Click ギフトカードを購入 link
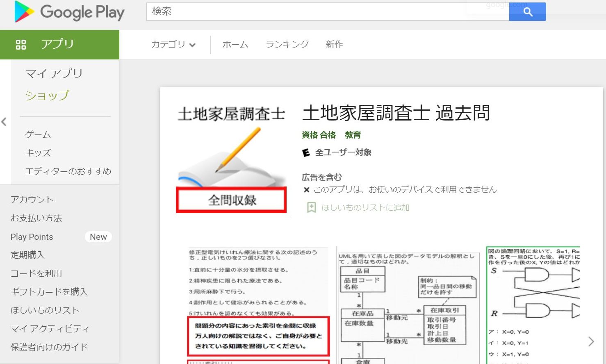Screen dimensions: 606x364 click(x=49, y=292)
